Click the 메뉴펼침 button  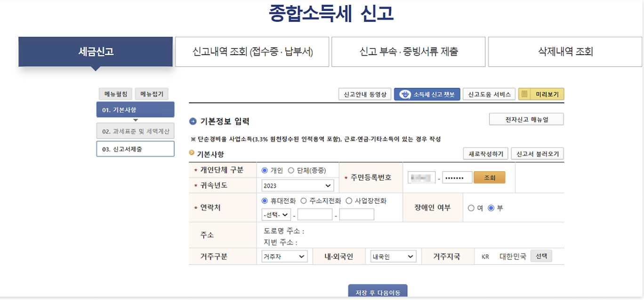115,94
